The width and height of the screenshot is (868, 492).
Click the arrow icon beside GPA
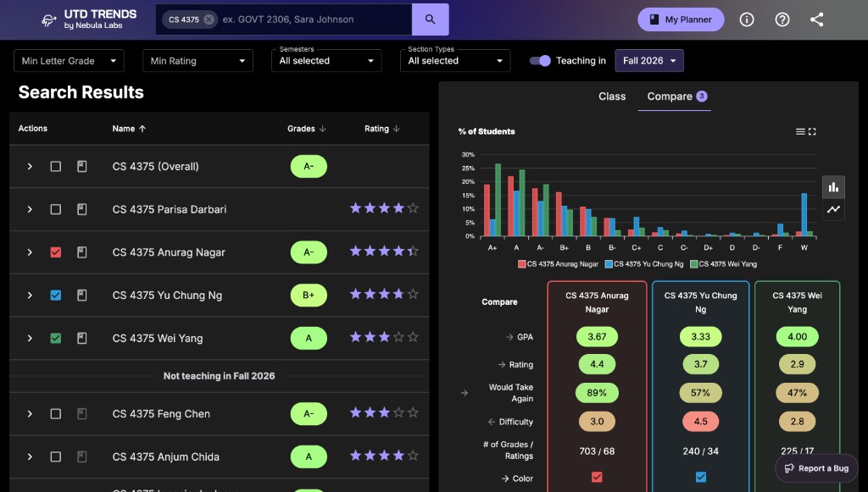coord(509,337)
